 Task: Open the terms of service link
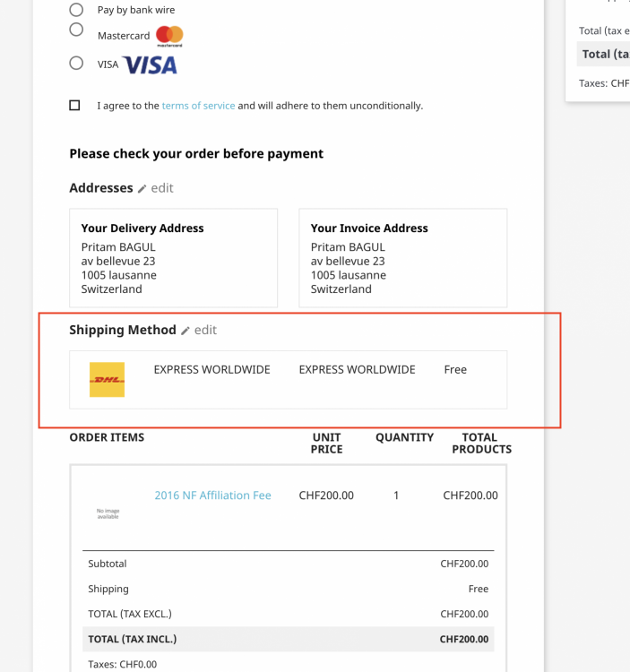(198, 106)
